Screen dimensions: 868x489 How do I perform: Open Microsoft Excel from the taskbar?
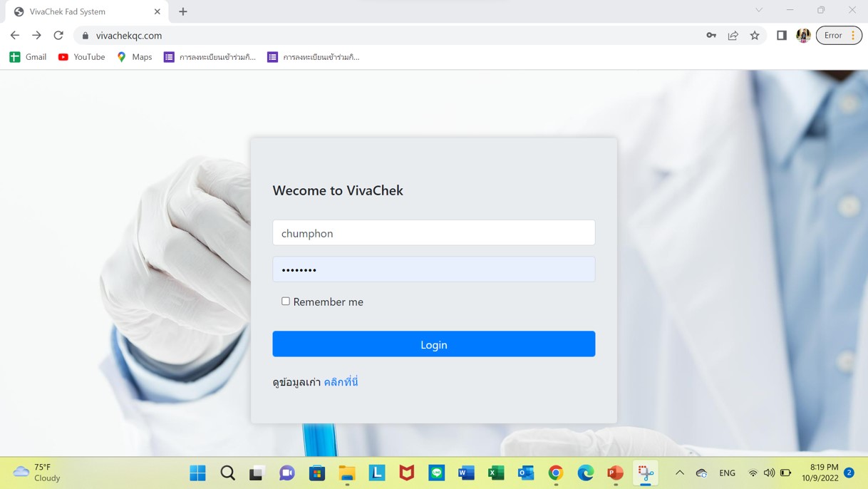point(496,473)
